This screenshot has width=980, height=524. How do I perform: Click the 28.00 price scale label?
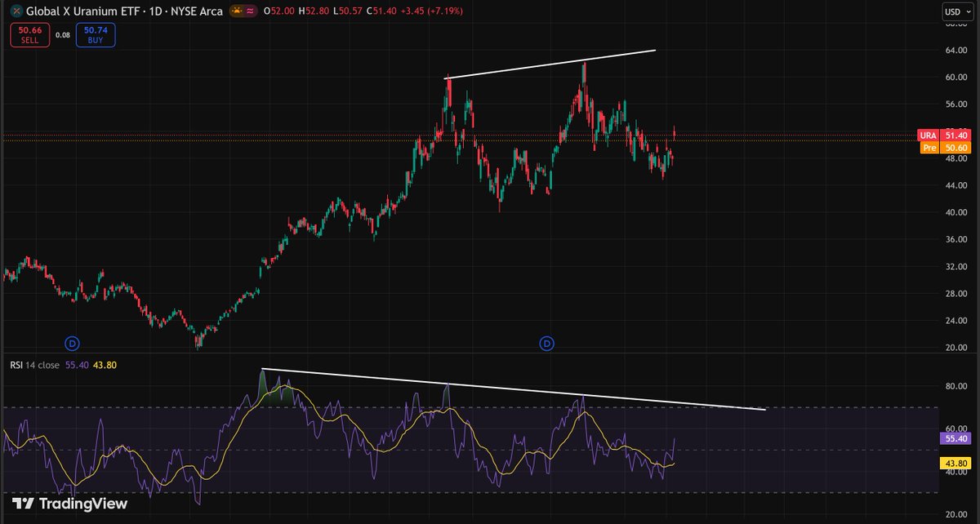coord(955,293)
